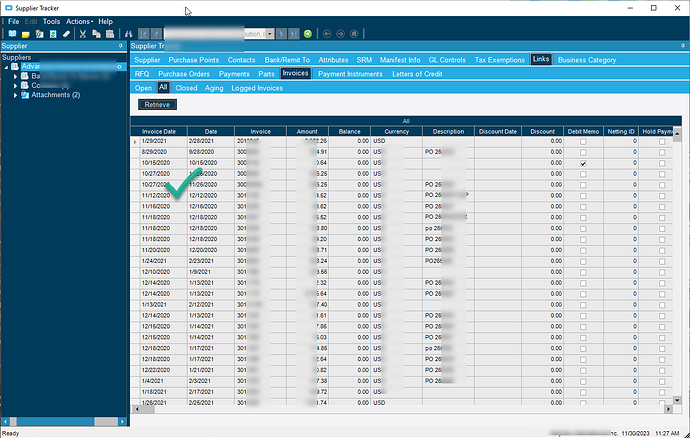Open the Tools menu
This screenshot has height=438, width=690.
(x=51, y=21)
